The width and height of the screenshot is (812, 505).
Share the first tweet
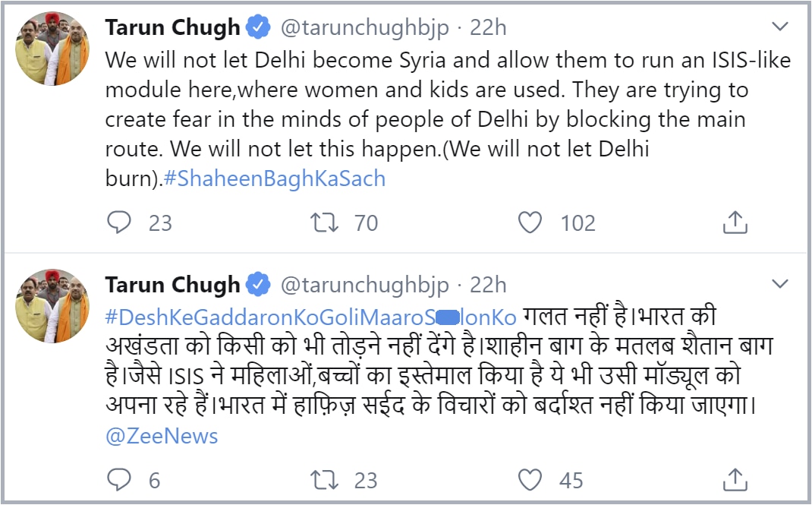pyautogui.click(x=735, y=223)
